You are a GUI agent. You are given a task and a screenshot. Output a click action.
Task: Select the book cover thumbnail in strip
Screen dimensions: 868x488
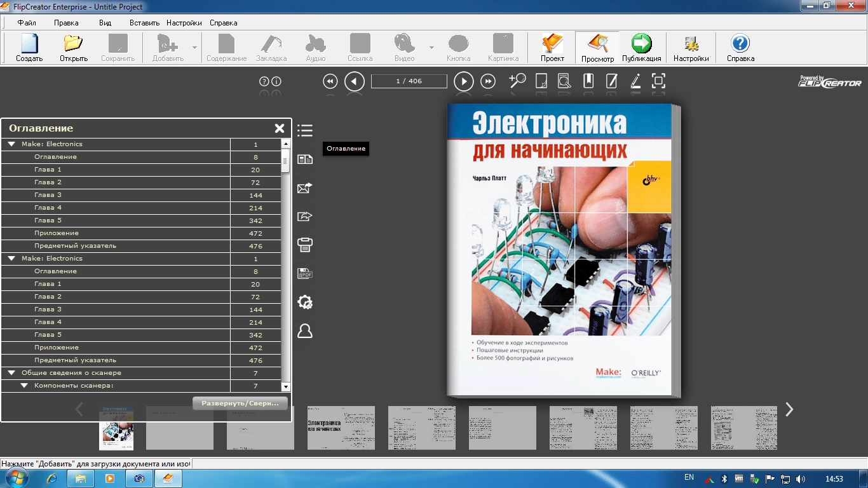pyautogui.click(x=116, y=428)
